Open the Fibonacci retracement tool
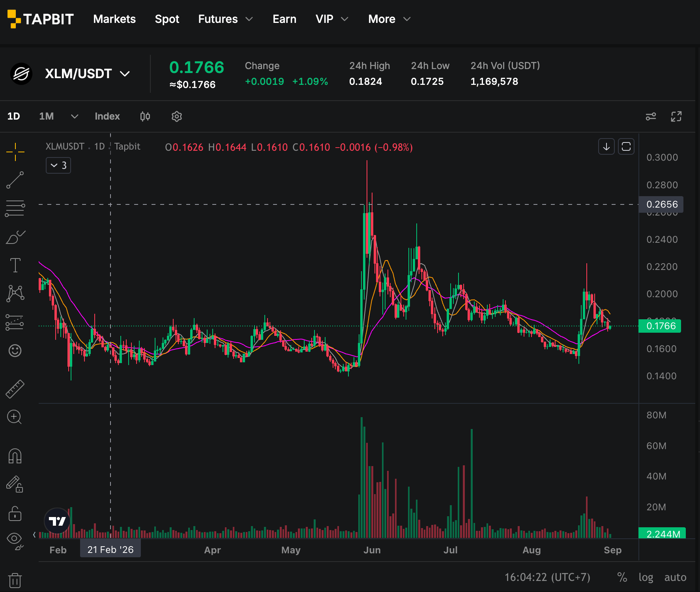Viewport: 700px width, 592px height. pos(15,208)
